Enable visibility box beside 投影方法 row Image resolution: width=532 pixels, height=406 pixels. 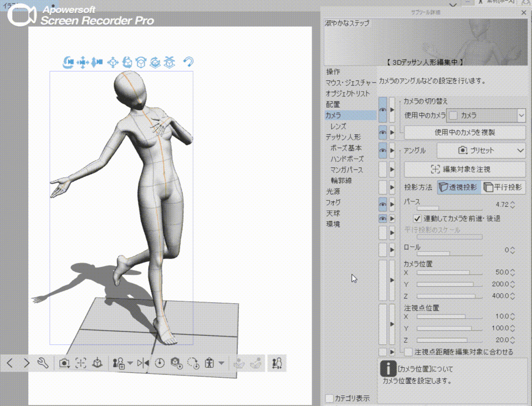click(x=383, y=187)
